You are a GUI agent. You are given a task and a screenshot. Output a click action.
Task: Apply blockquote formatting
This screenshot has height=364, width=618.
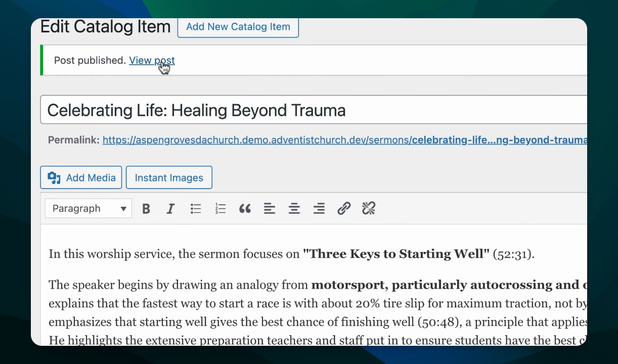(x=245, y=208)
